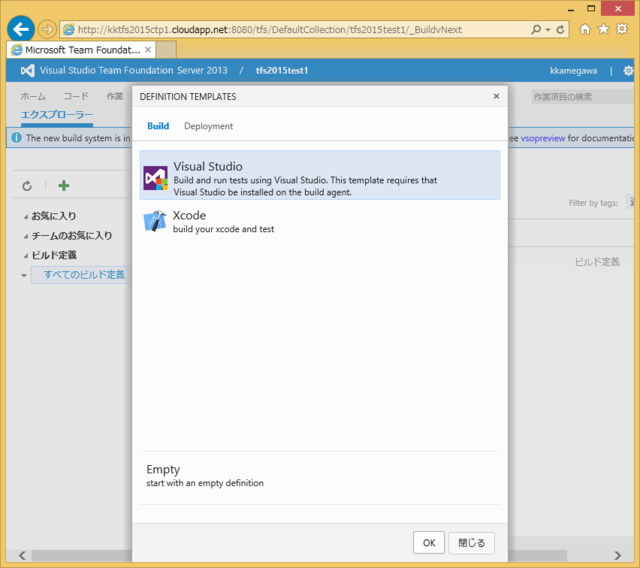Minimize the browser window
This screenshot has width=640, height=568.
571,9
